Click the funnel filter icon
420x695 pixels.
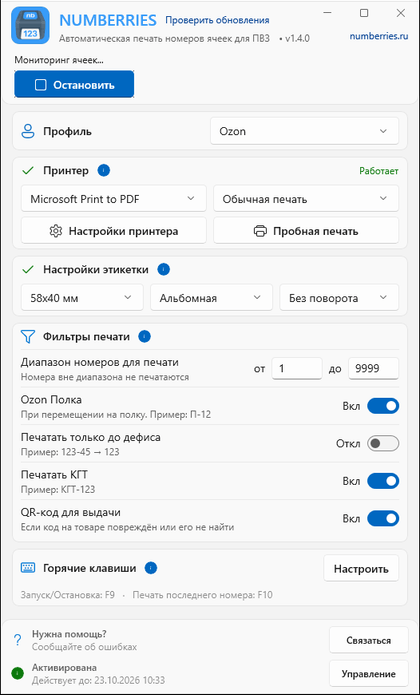(28, 337)
